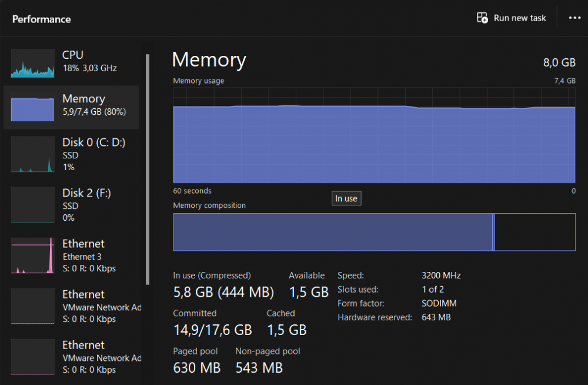
Task: Click the free portion of memory composition bar
Action: tap(535, 232)
